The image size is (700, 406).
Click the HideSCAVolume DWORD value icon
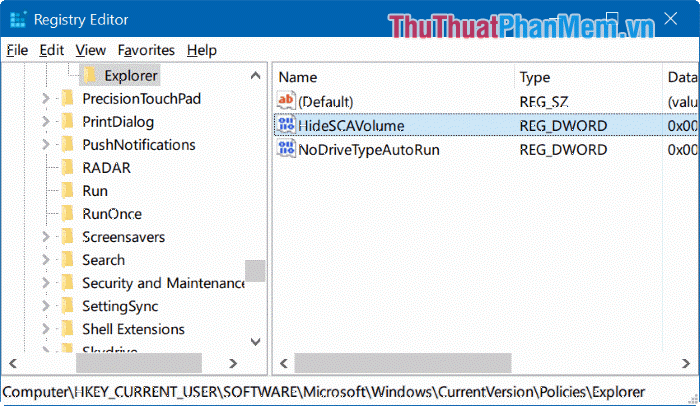pyautogui.click(x=286, y=125)
